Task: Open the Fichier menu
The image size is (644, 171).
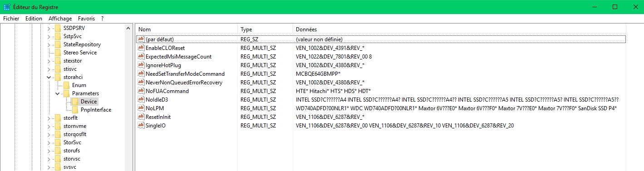Action: pos(11,19)
